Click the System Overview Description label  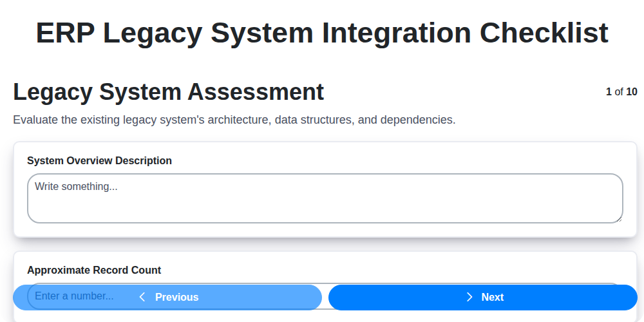pos(99,160)
